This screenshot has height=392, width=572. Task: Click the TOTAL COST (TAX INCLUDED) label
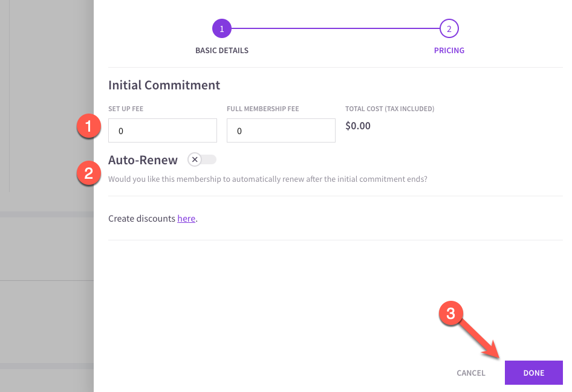389,109
